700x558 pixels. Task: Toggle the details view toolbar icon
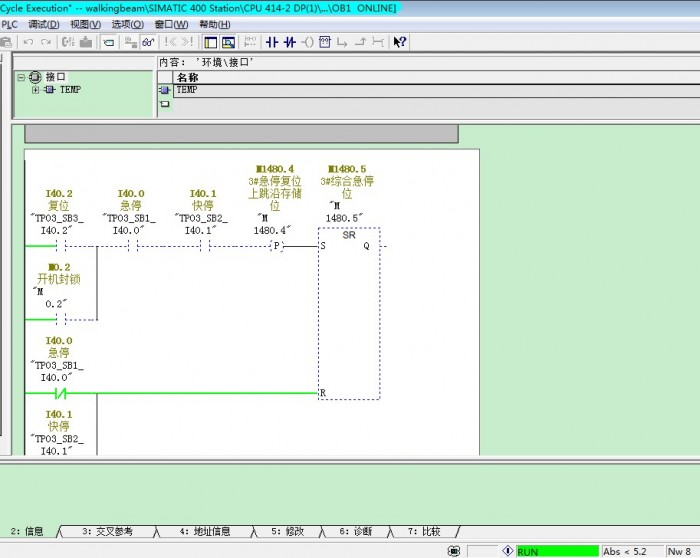pos(228,42)
